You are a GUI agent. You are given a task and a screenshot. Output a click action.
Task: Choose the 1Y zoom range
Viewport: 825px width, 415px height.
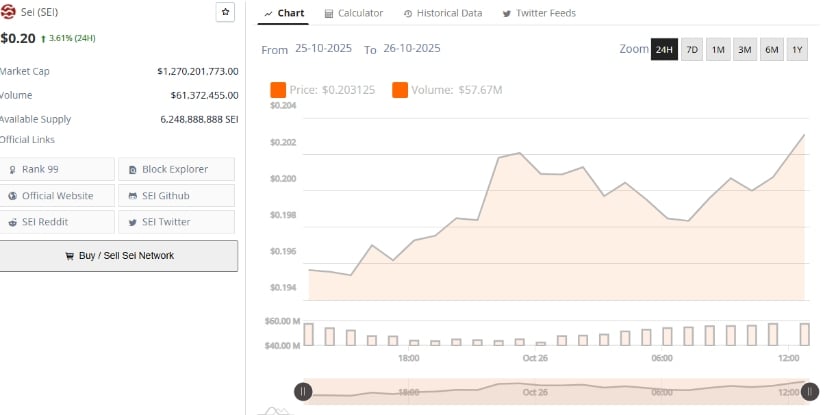click(x=797, y=50)
